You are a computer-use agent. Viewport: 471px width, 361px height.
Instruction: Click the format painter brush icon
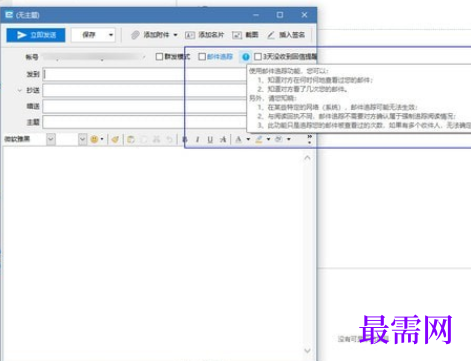pos(115,139)
